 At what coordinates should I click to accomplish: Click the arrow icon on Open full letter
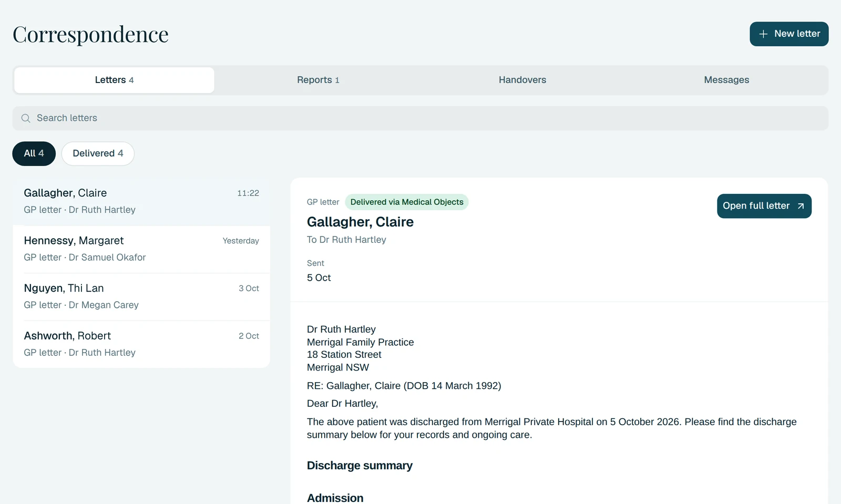801,206
